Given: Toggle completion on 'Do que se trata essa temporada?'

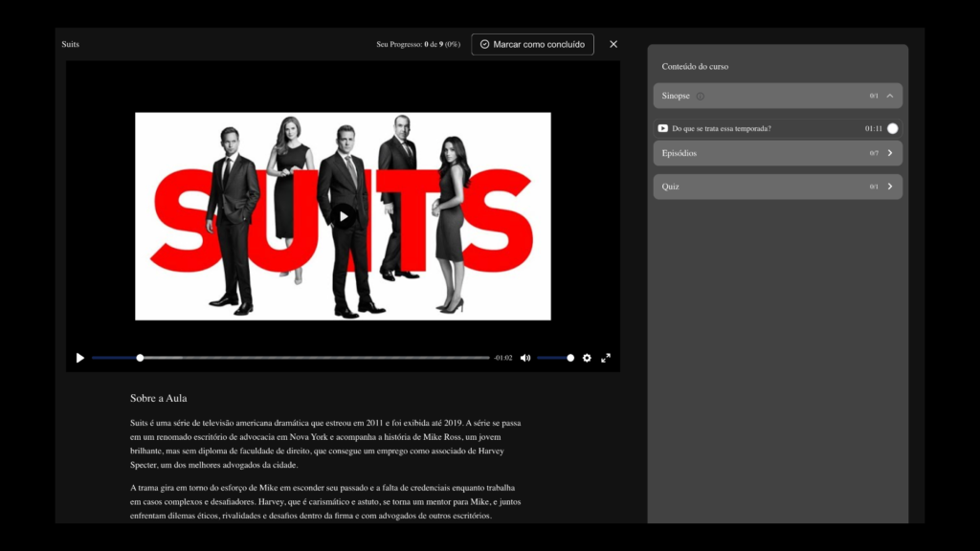Looking at the screenshot, I should click(x=892, y=127).
